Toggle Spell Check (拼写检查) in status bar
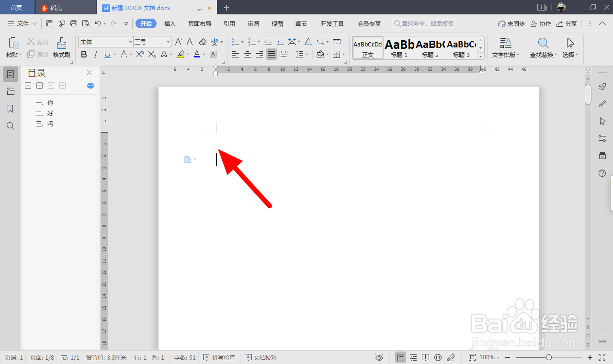This screenshot has width=613, height=364. (x=219, y=357)
